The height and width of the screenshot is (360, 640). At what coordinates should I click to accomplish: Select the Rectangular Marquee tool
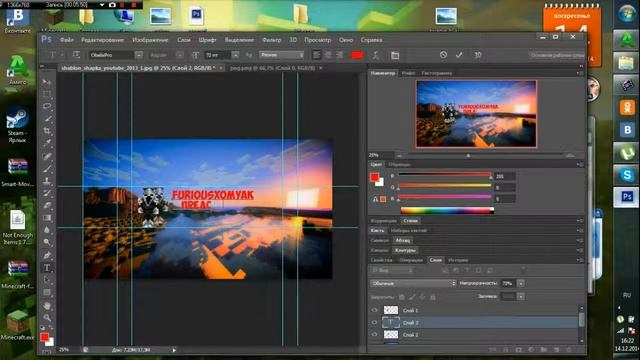[47, 94]
